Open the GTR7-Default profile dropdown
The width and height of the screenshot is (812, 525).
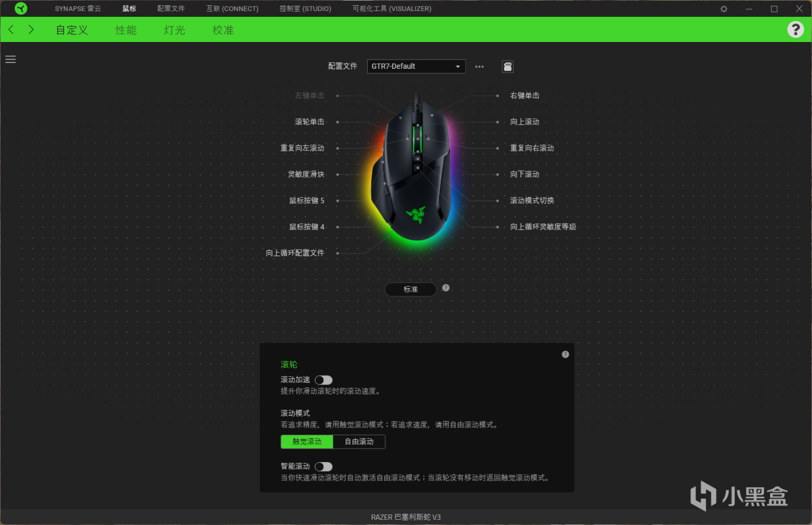tap(416, 66)
